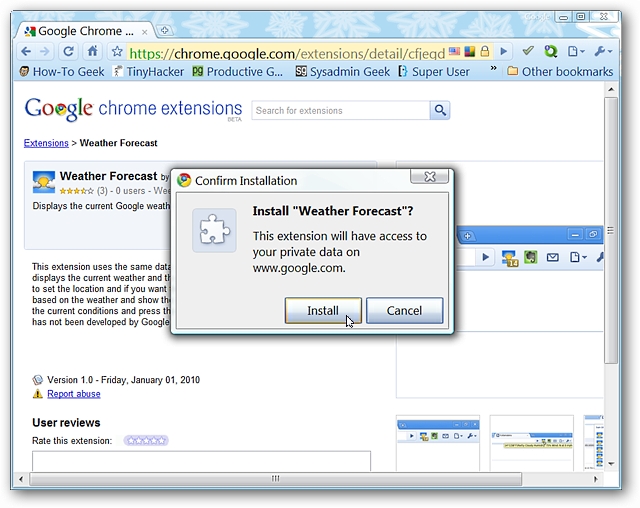
Task: Close the Google Chrome tab
Action: tap(144, 32)
